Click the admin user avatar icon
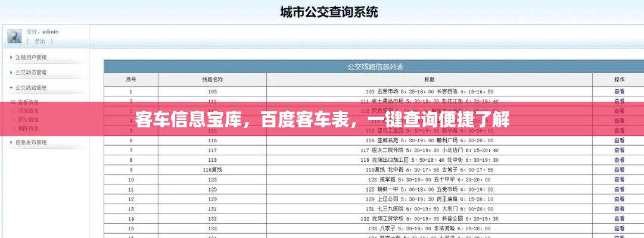The image size is (644, 238). (x=15, y=36)
